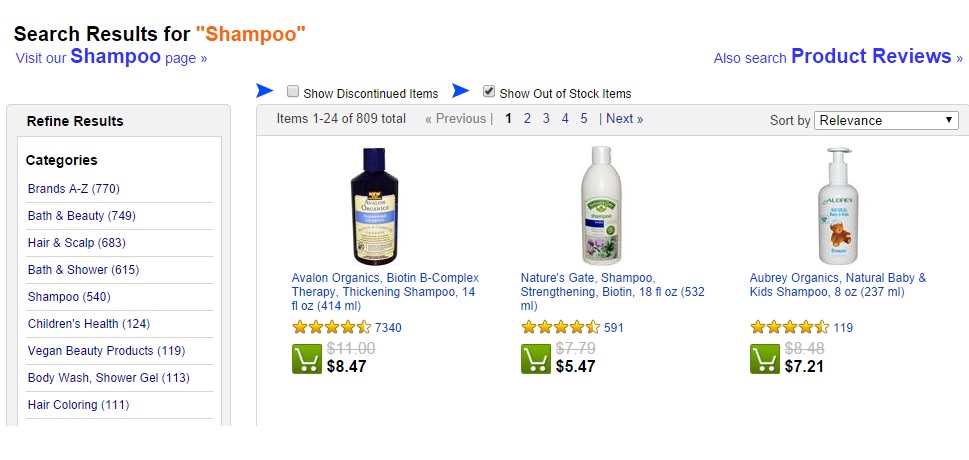Add Aubrey Organics baby shampoo to cart
Image resolution: width=969 pixels, height=460 pixels.
tap(765, 359)
